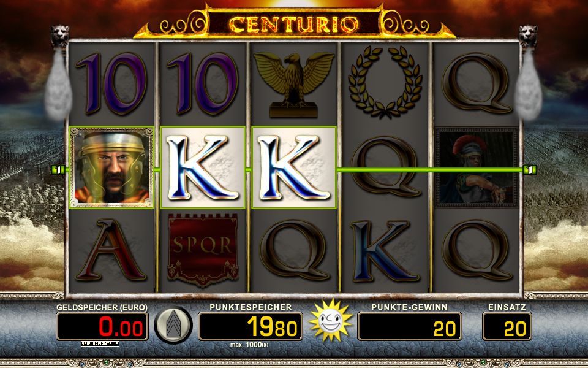This screenshot has height=368, width=588.
Task: Click the red A symbol on reel one
Action: click(111, 250)
